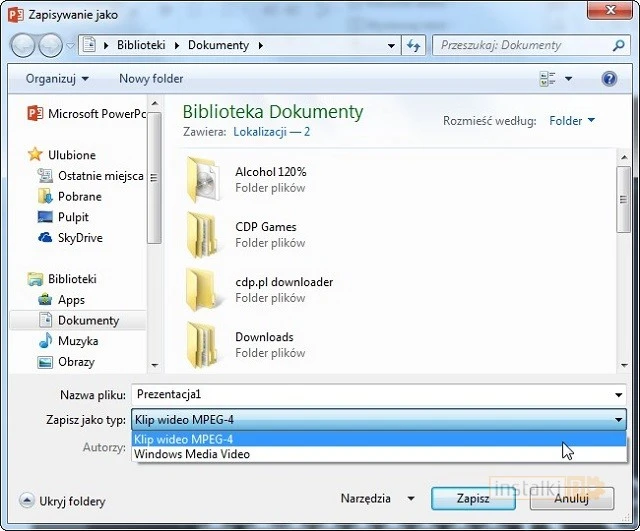Click the Pulpit monitor icon

click(45, 217)
